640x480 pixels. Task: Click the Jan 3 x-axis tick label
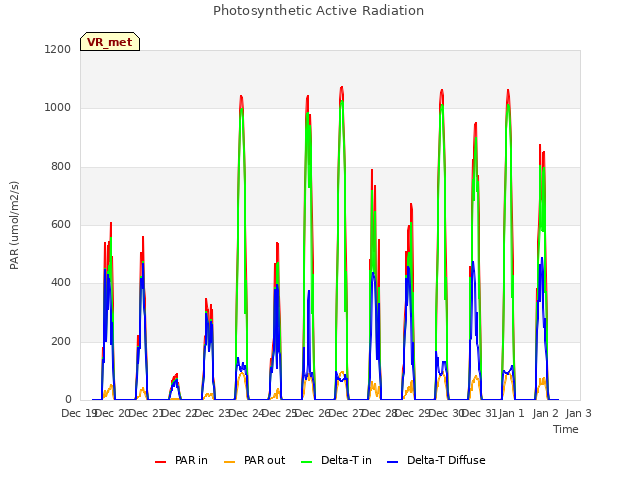pos(579,413)
